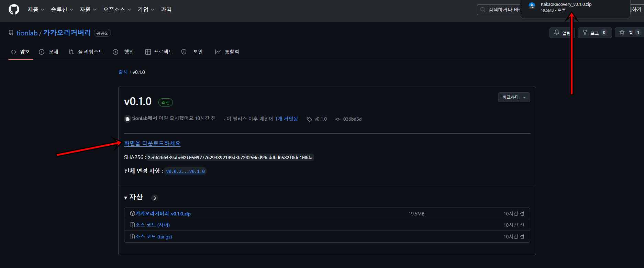
Task: Expand the 솔루션 menu
Action: pos(62,10)
